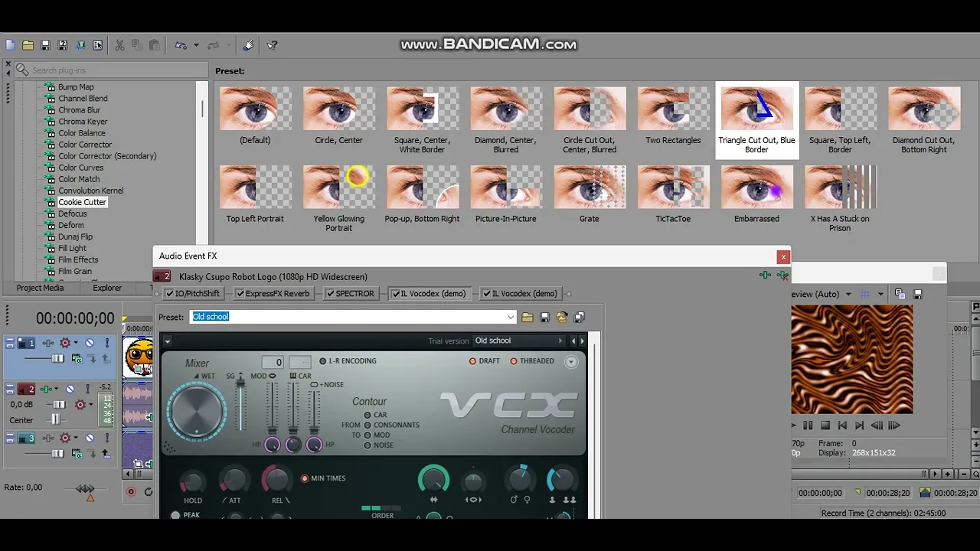Choose the Picture-In-Picture preset
Image resolution: width=980 pixels, height=551 pixels.
click(x=505, y=187)
